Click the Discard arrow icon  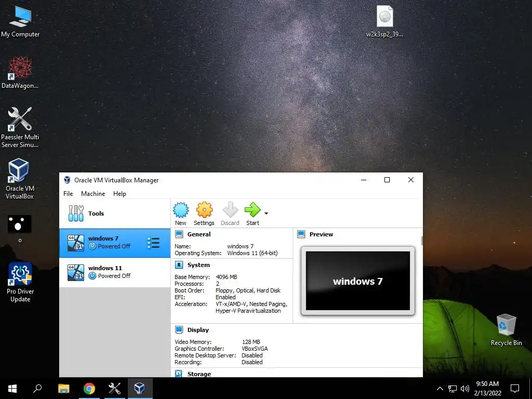point(230,210)
